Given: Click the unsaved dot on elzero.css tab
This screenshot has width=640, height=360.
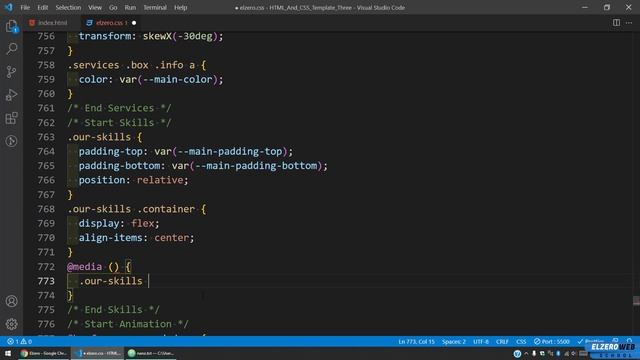Looking at the screenshot, I should pyautogui.click(x=134, y=23).
